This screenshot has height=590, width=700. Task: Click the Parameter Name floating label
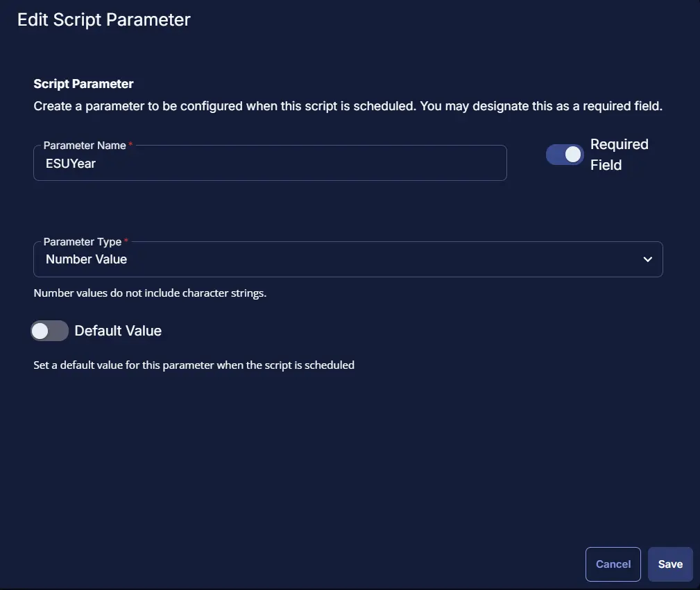(x=85, y=146)
